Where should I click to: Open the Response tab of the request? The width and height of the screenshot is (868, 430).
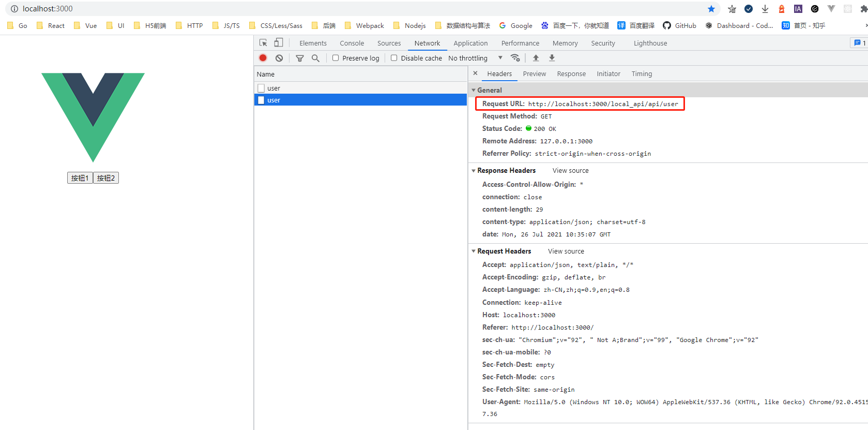(571, 73)
